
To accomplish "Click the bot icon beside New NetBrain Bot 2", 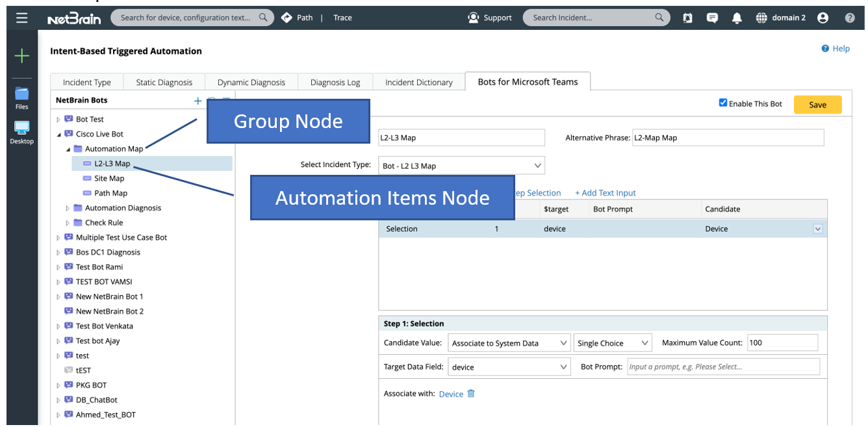I will click(68, 311).
